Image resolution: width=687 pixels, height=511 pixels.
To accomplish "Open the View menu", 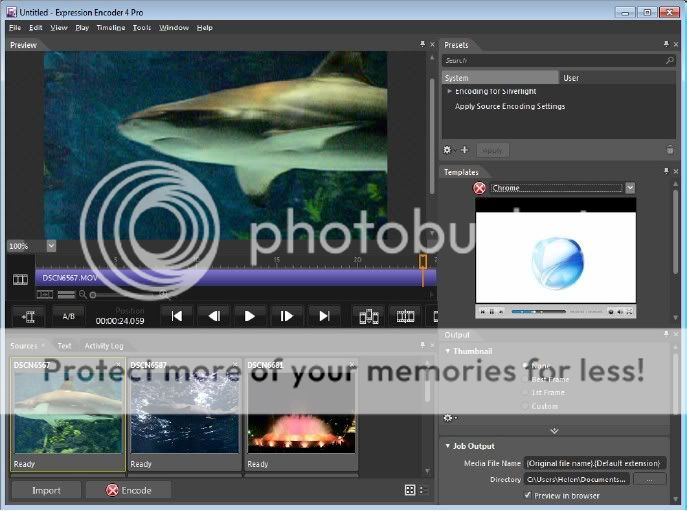I will [59, 28].
